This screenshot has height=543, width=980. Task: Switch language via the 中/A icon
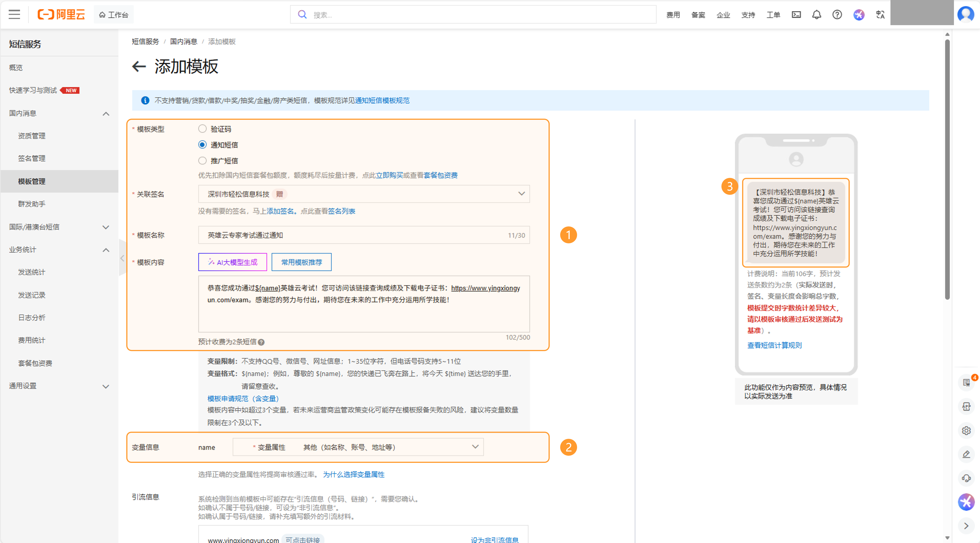pyautogui.click(x=880, y=14)
